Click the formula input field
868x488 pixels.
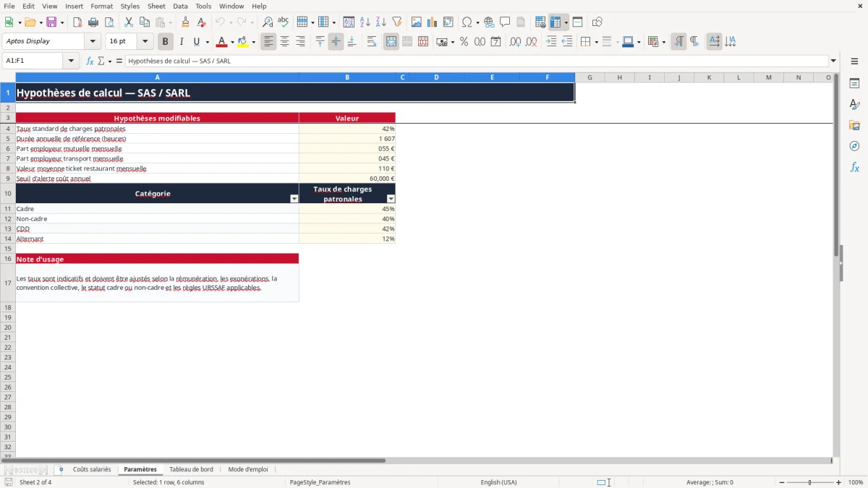(477, 61)
